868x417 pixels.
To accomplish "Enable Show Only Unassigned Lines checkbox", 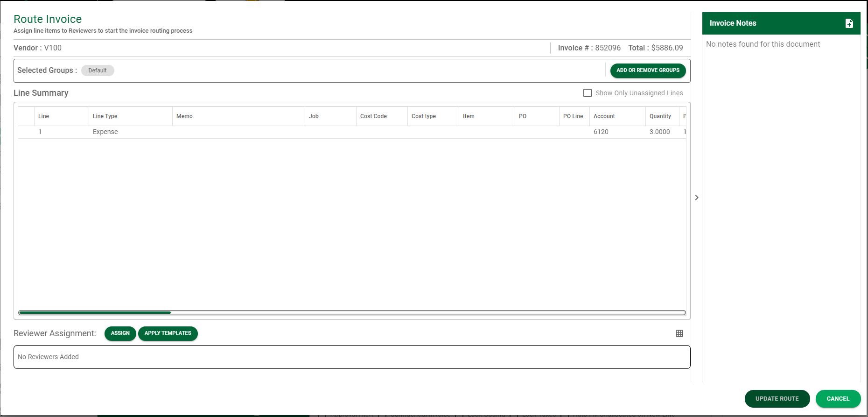I will 588,93.
